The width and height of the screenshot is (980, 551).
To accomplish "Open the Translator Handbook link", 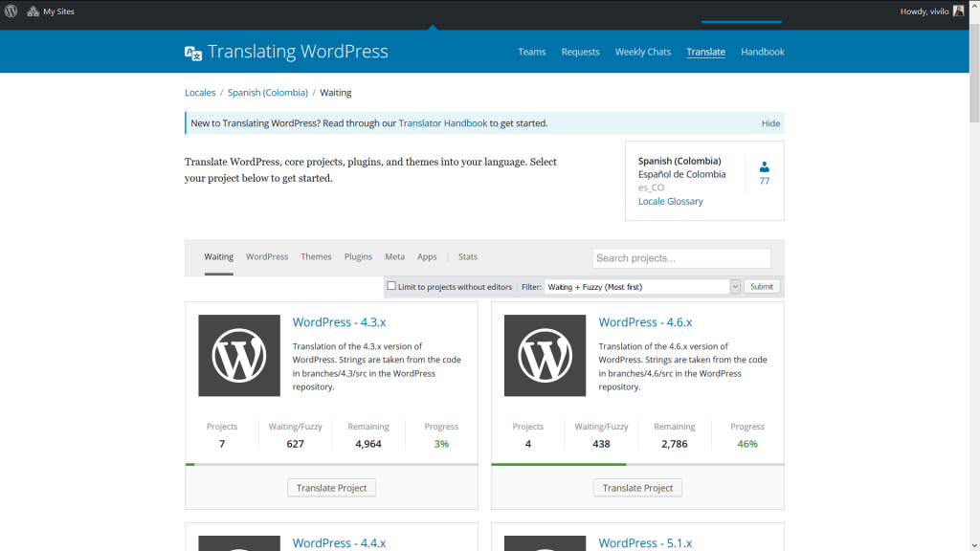I will coord(442,123).
